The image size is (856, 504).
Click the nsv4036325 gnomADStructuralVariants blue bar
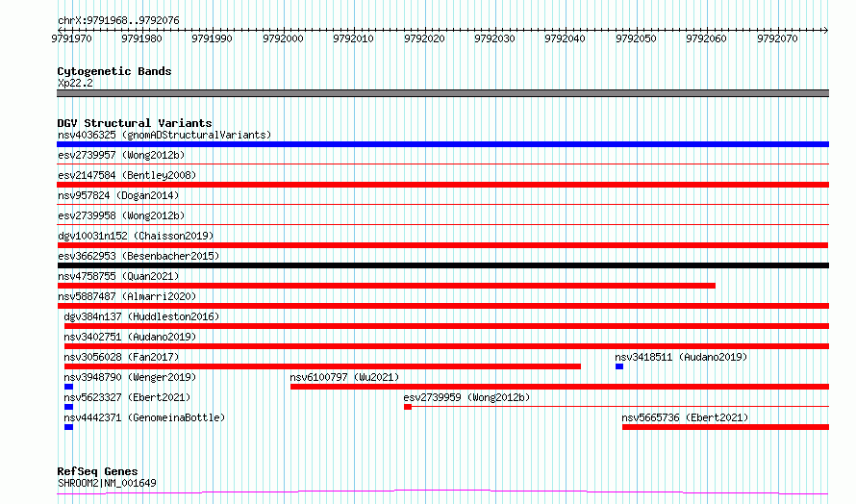point(442,144)
